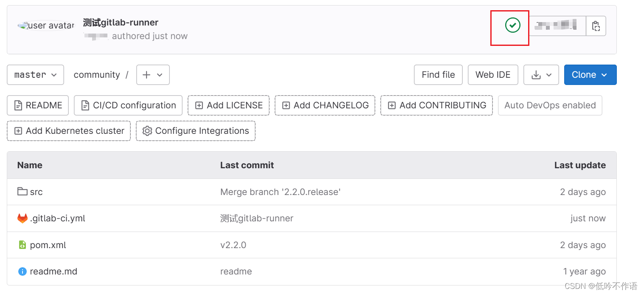Viewport: 644px width, 294px height.
Task: Expand the Clone dropdown
Action: coord(590,74)
